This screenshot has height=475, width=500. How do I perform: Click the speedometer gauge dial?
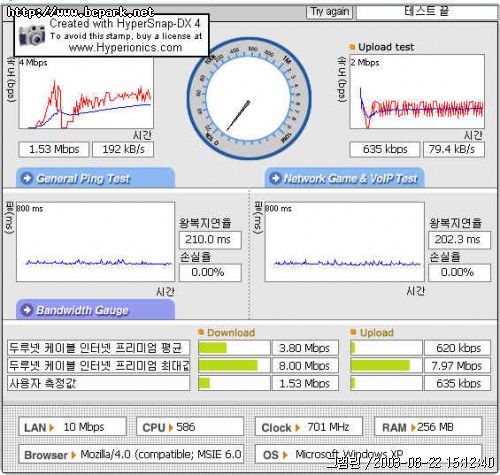(x=249, y=99)
